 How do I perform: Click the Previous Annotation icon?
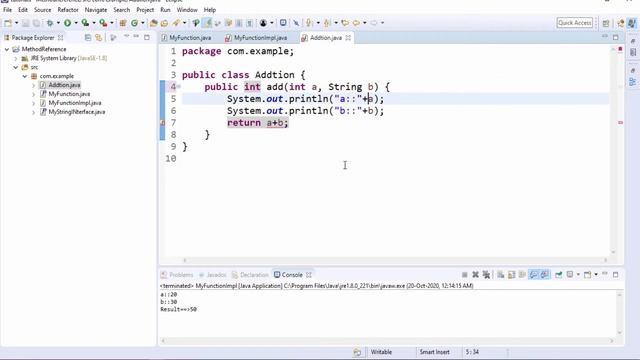click(x=327, y=23)
